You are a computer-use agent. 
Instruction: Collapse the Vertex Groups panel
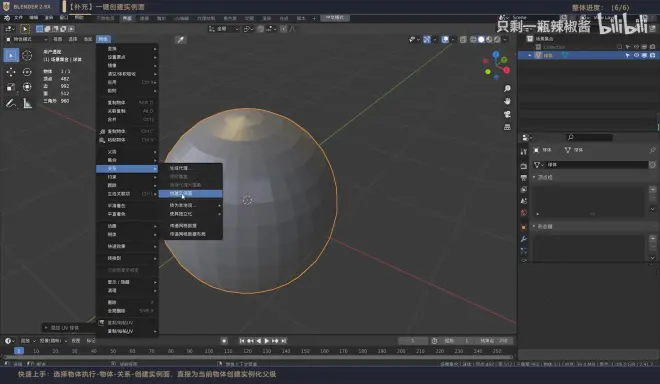(x=534, y=177)
